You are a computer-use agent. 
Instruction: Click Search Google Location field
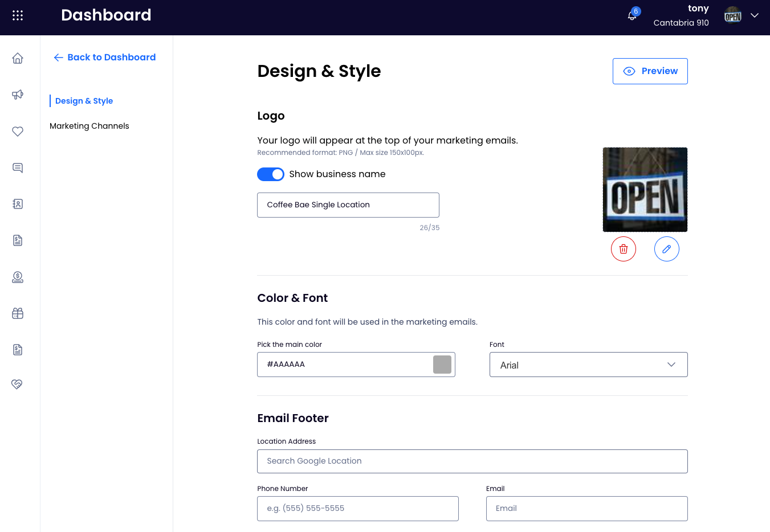[472, 461]
